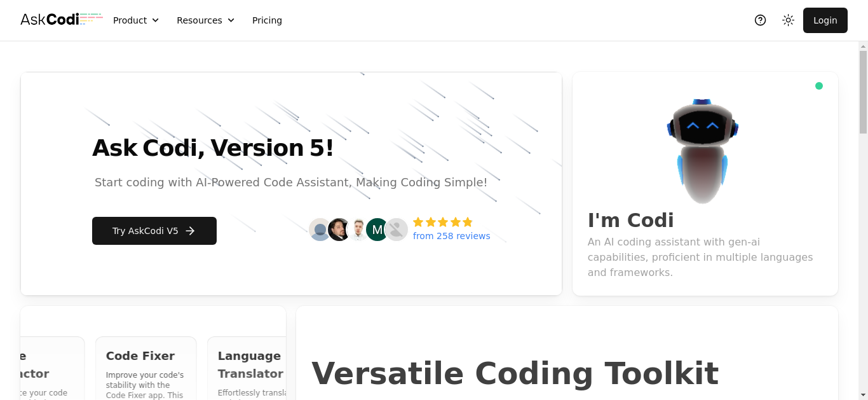The height and width of the screenshot is (400, 868).
Task: Expand the Product dropdown menu
Action: coord(136,20)
